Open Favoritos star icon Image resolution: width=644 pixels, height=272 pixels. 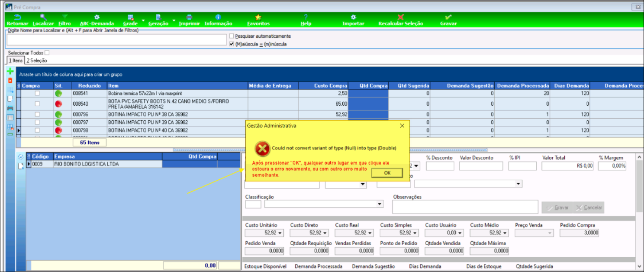point(258,18)
